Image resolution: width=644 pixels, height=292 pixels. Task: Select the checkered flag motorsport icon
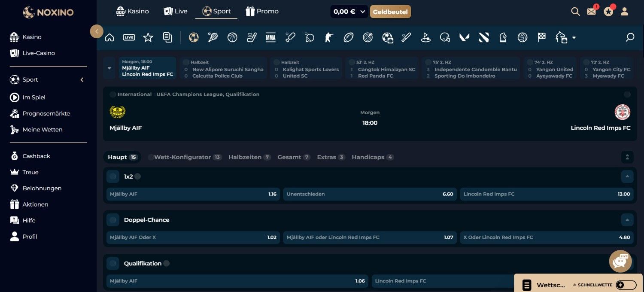[x=542, y=38]
